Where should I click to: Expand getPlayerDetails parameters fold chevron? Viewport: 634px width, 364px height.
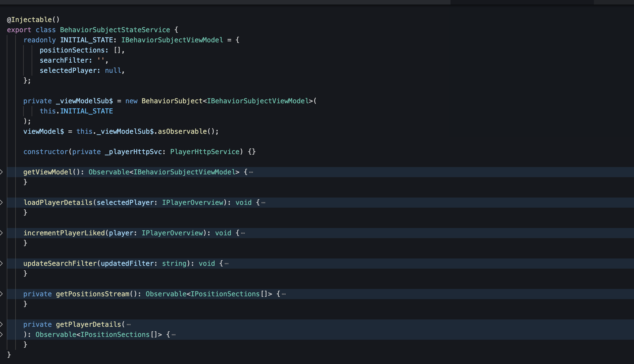pos(2,324)
